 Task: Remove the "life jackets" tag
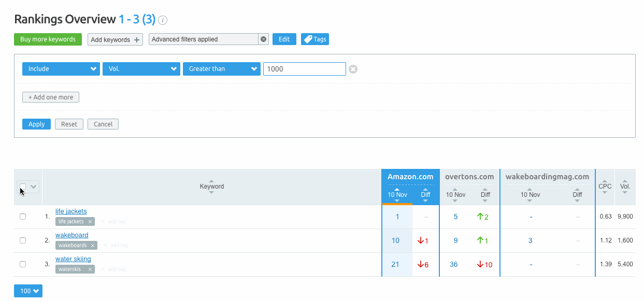point(90,221)
